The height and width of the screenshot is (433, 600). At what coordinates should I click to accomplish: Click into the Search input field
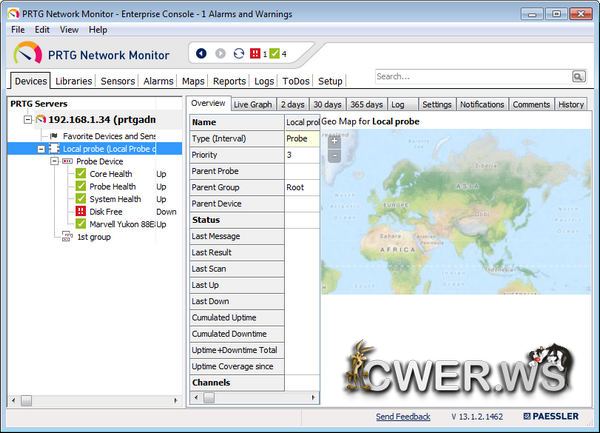(x=470, y=77)
